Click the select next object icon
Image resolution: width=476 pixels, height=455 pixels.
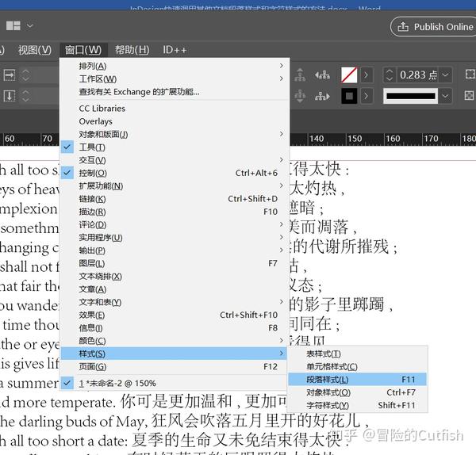click(322, 97)
